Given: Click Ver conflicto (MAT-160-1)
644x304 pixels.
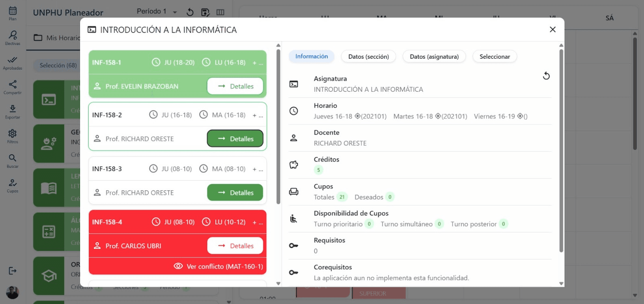Looking at the screenshot, I should 218,267.
